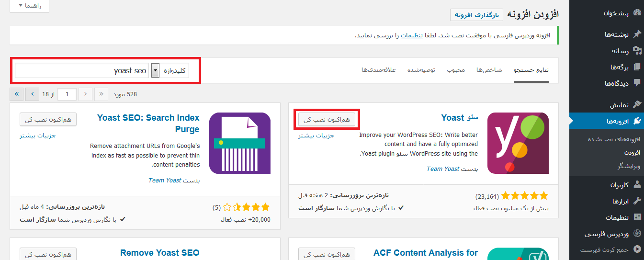Switch to Featured (شاخص‌ها) tab
The image size is (644, 260).
[x=489, y=70]
